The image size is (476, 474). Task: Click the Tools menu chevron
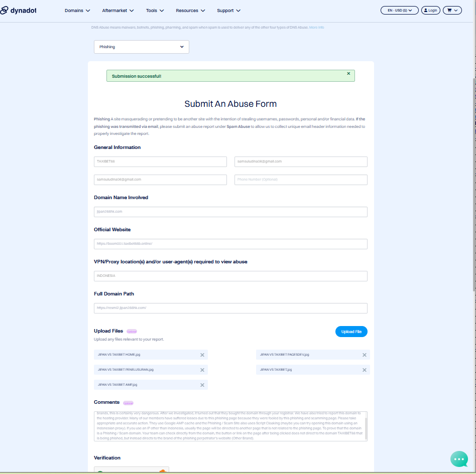162,11
